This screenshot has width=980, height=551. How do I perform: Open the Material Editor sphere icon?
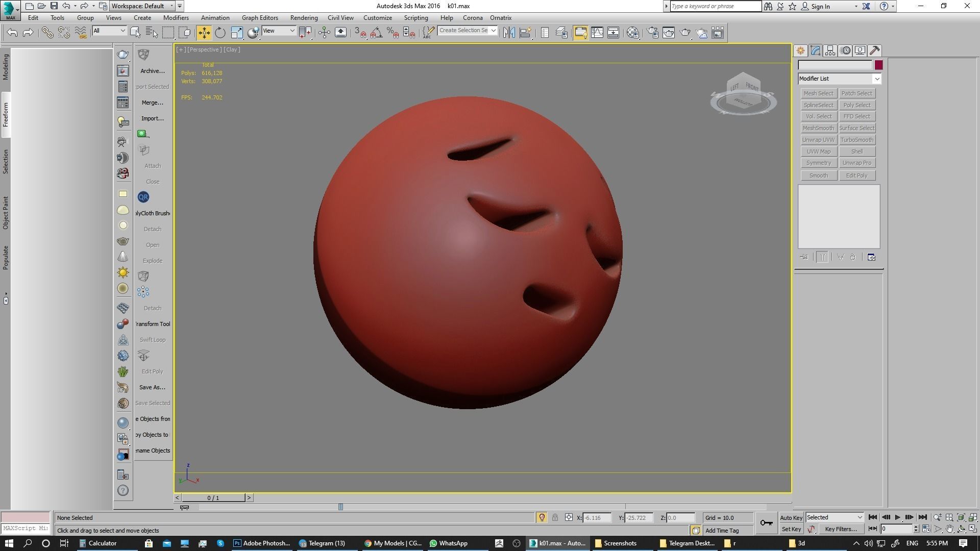click(x=633, y=33)
